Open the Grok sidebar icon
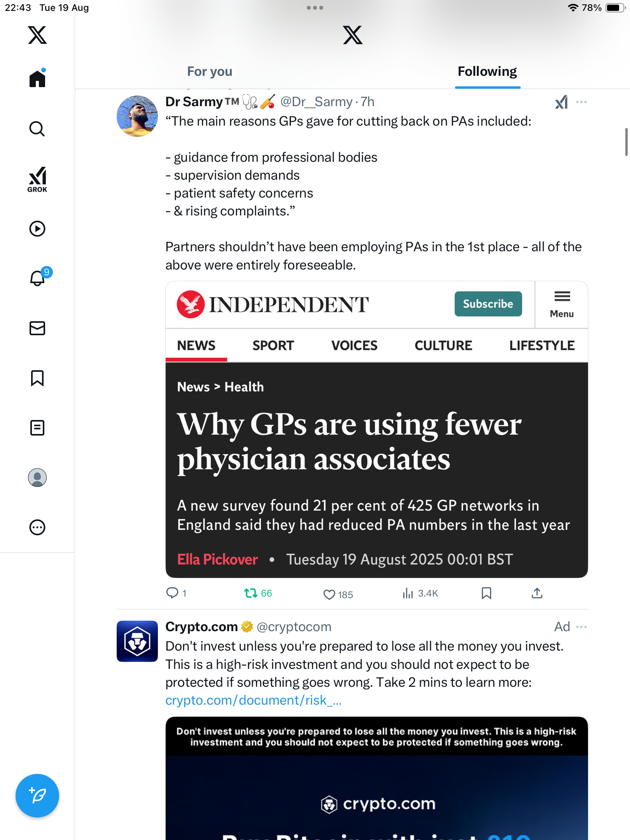Image resolution: width=630 pixels, height=840 pixels. [37, 179]
